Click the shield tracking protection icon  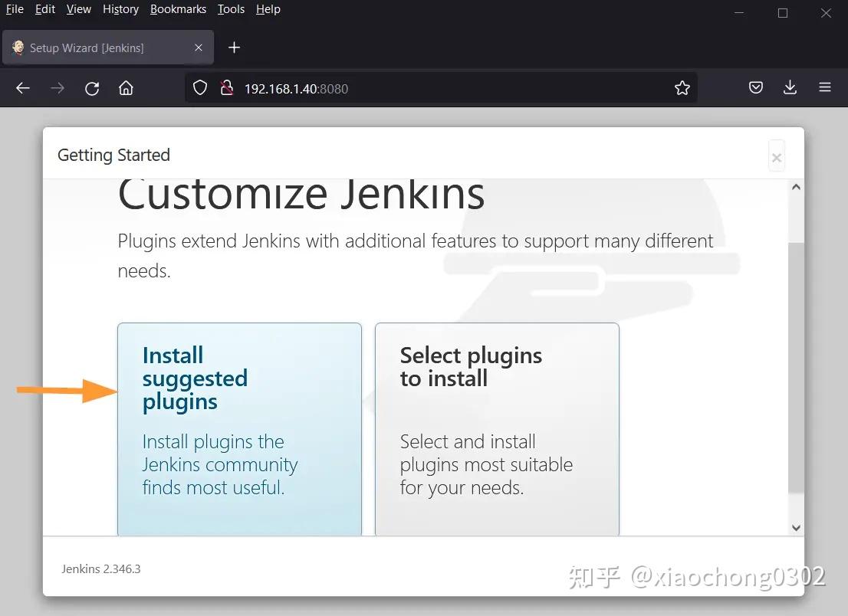tap(199, 87)
